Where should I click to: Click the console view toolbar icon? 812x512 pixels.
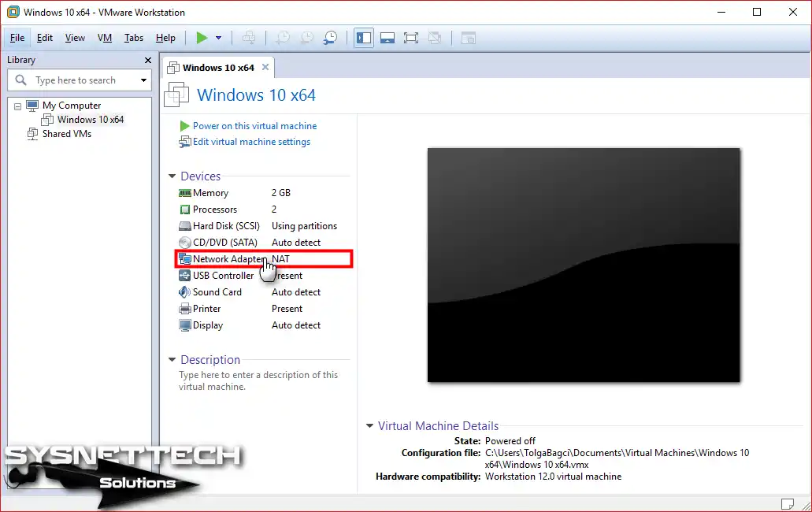(x=468, y=38)
